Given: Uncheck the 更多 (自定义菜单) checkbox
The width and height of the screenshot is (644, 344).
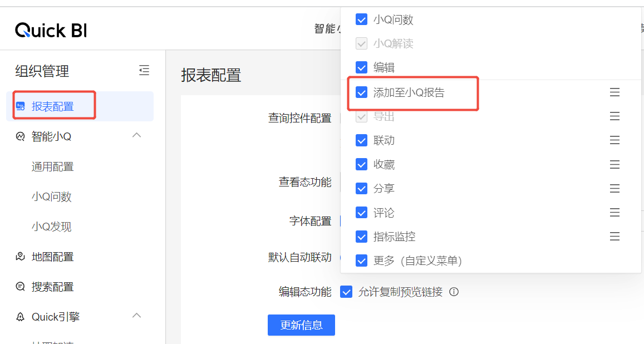Looking at the screenshot, I should tap(361, 261).
